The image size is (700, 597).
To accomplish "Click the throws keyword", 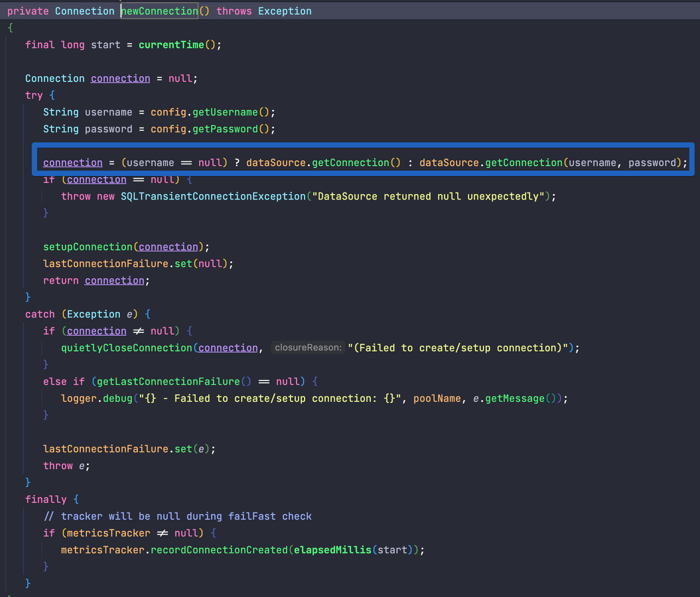I will point(234,11).
